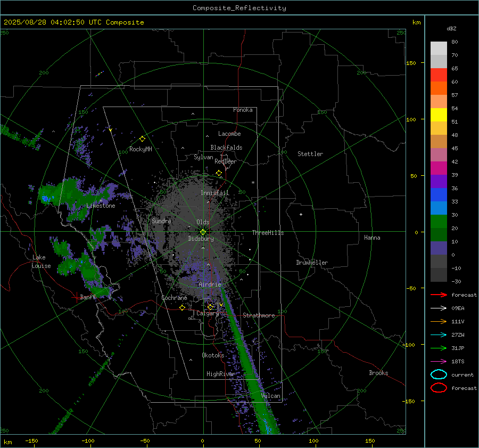Click the -150 tick on bottom axis
479x448 pixels.
point(31,441)
